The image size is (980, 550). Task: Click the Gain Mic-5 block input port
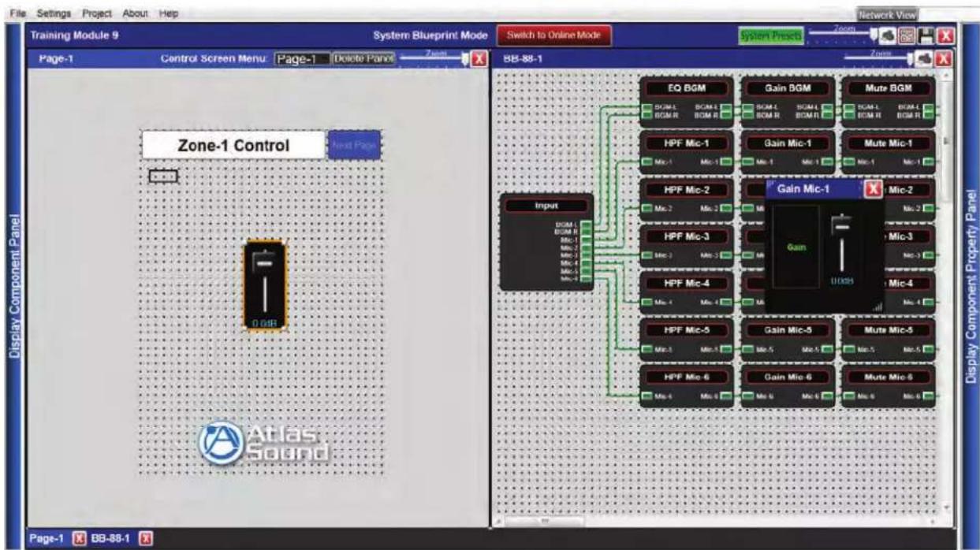746,347
